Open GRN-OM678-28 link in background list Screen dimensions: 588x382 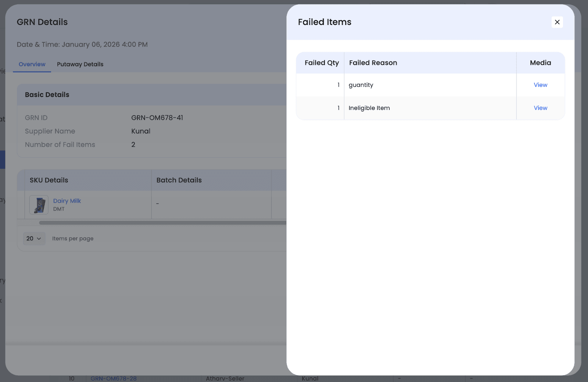(114, 378)
